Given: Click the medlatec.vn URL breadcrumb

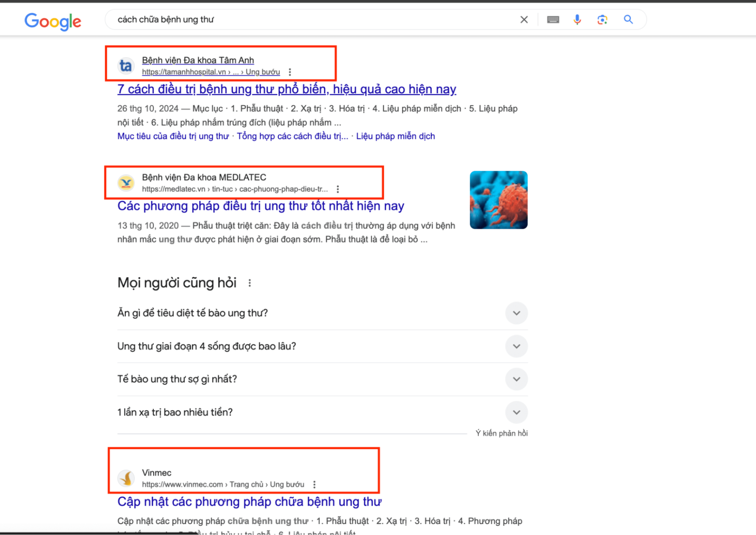Looking at the screenshot, I should tap(235, 189).
